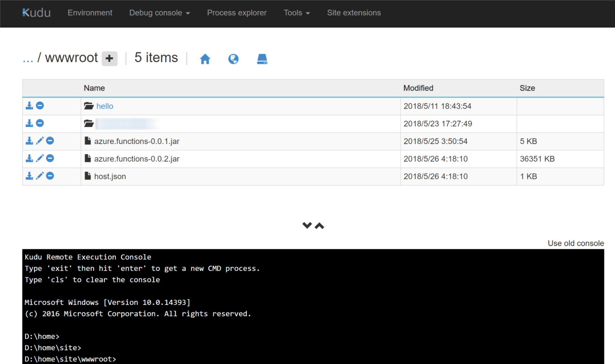Delete azure.functions-0.0.2.jar with minus icon
Screen dimensions: 615x364
tap(50, 158)
